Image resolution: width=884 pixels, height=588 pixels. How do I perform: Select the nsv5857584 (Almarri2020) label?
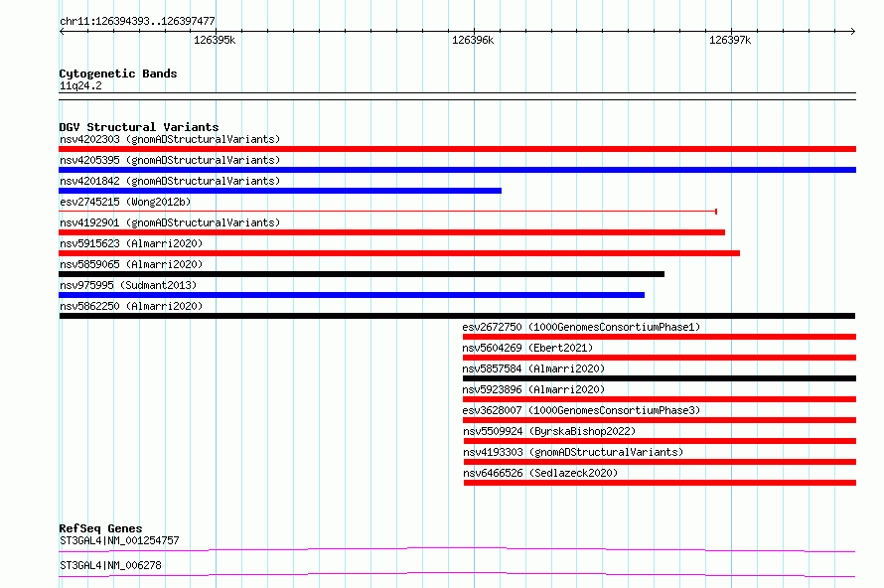[x=533, y=368]
